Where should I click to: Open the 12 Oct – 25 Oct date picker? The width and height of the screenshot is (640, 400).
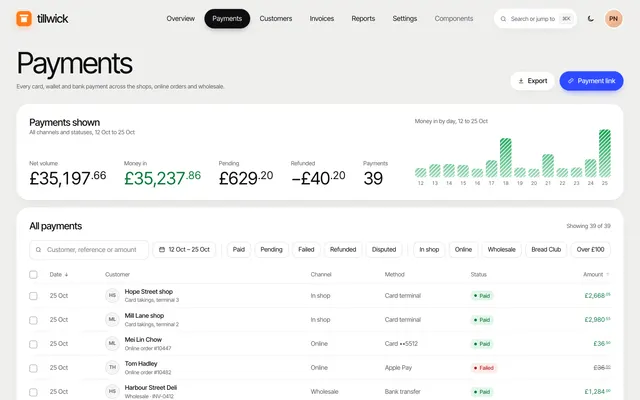tap(184, 249)
